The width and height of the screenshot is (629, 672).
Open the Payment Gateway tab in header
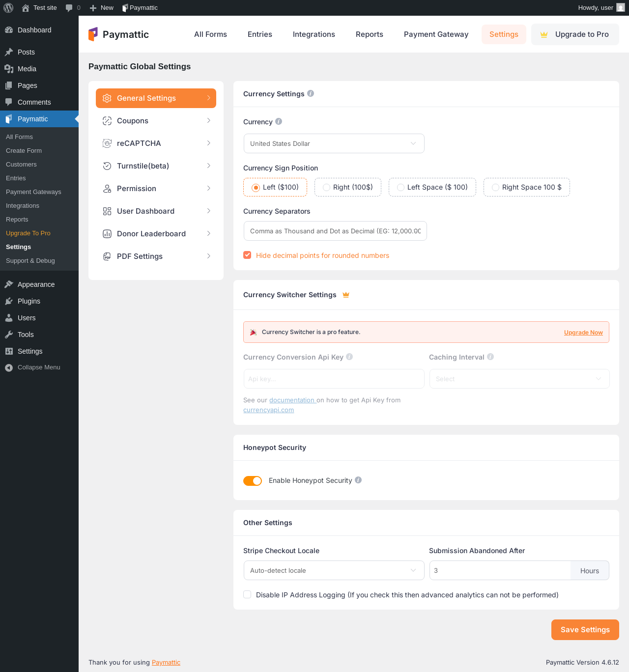click(436, 34)
